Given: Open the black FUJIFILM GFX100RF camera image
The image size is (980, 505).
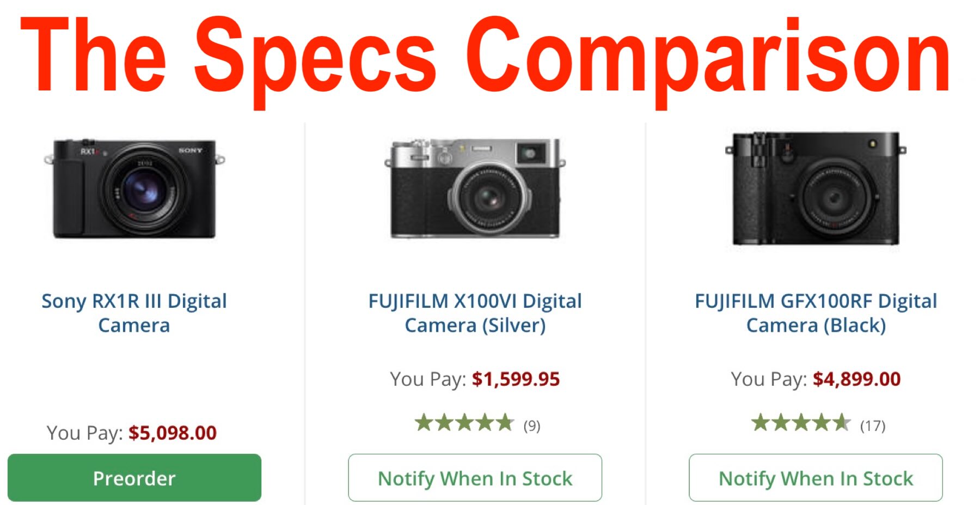Looking at the screenshot, I should [816, 188].
